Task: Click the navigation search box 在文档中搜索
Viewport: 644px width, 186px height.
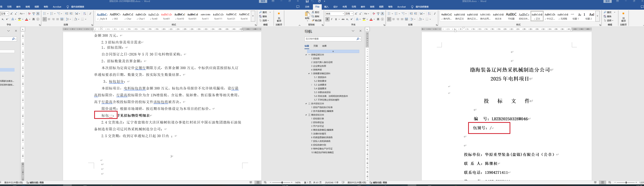Action: click(x=331, y=39)
